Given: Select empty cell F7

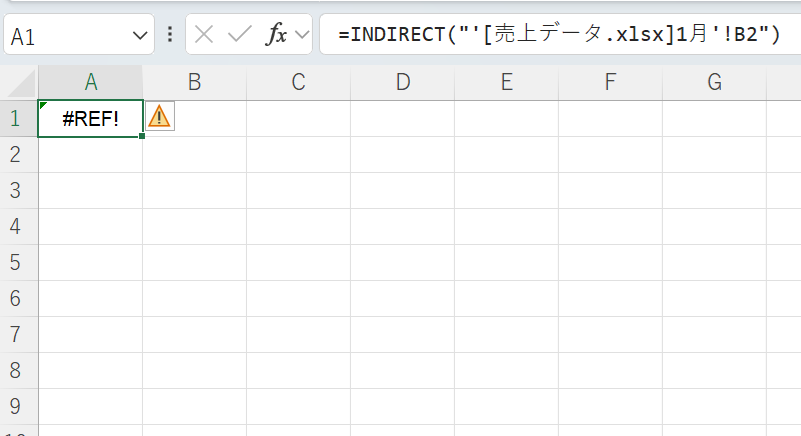Looking at the screenshot, I should 610,334.
